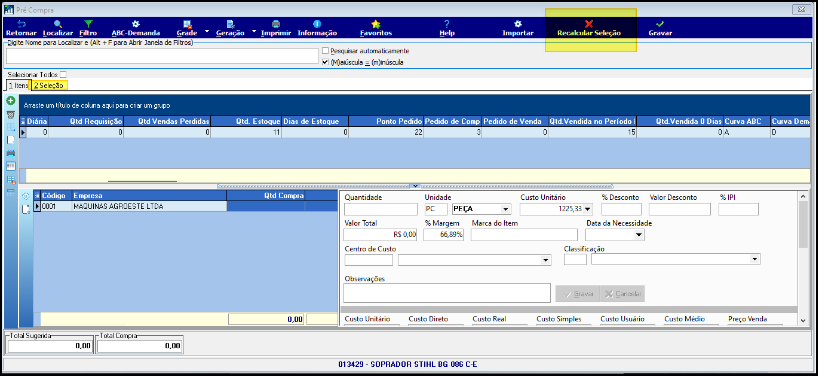Viewport: 818px width, 376px height.
Task: Click the Pedido de Venda column header
Action: coord(515,121)
